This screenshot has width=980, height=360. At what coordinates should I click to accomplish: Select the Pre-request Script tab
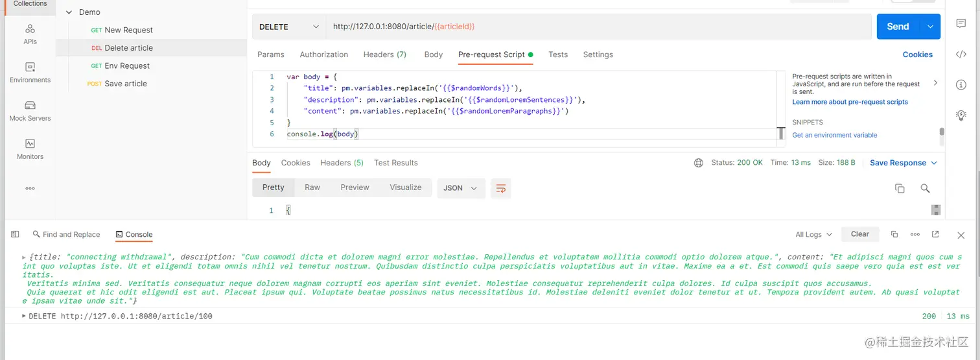tap(495, 54)
